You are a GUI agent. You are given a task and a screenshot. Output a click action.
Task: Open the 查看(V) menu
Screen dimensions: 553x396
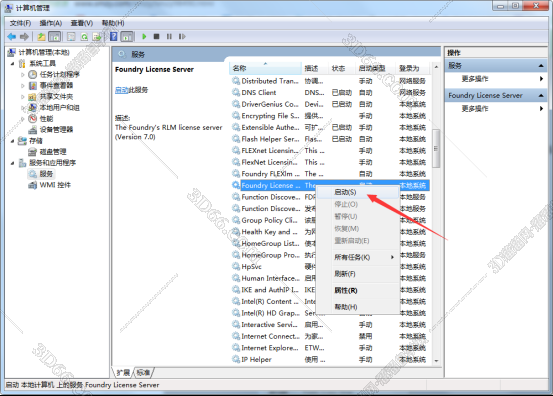pos(81,23)
